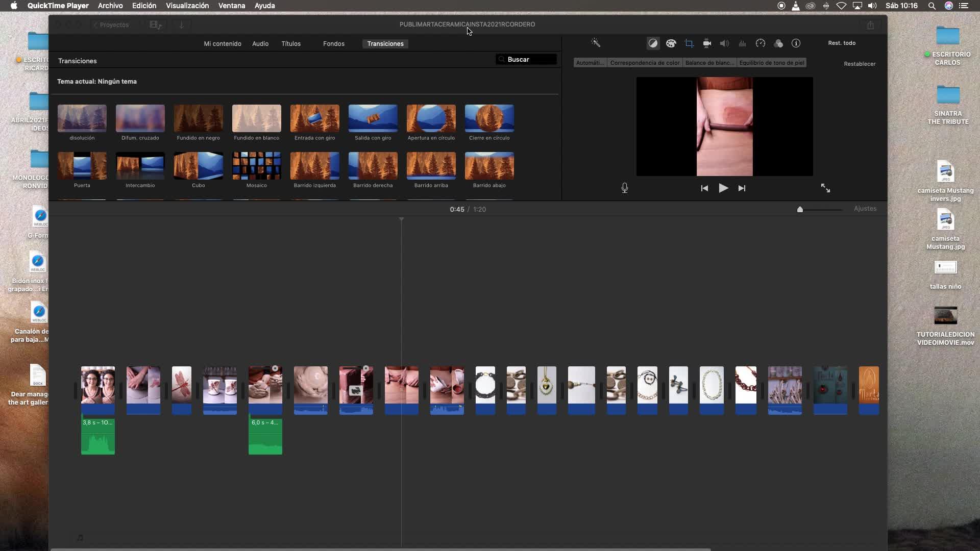The height and width of the screenshot is (551, 980).
Task: Go back to Proyectos chevron button
Action: tap(111, 24)
